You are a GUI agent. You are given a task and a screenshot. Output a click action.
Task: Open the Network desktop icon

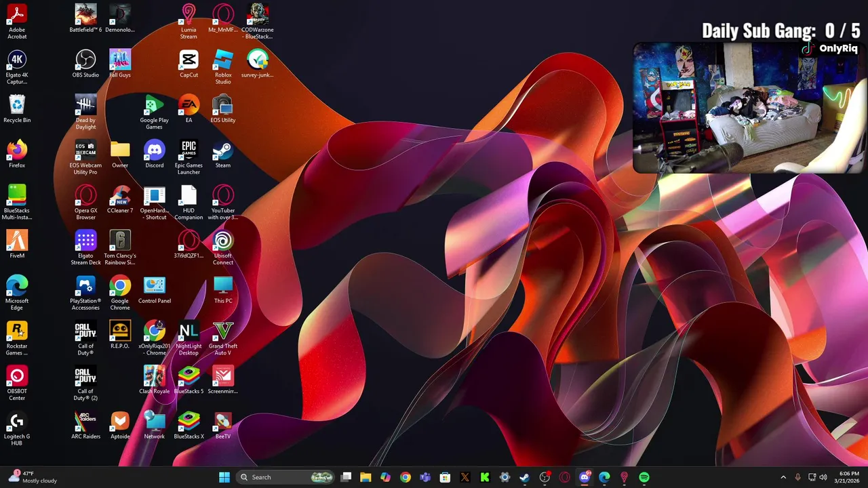pyautogui.click(x=154, y=426)
